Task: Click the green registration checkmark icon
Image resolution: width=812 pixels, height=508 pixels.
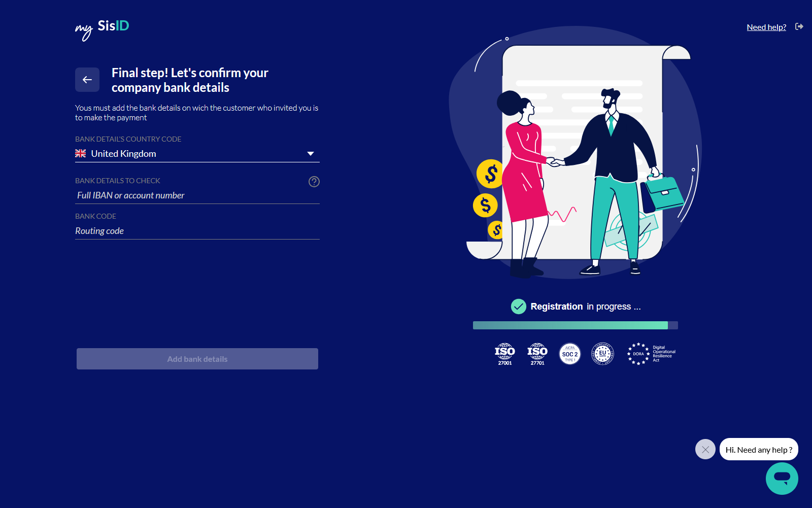Action: 519,307
